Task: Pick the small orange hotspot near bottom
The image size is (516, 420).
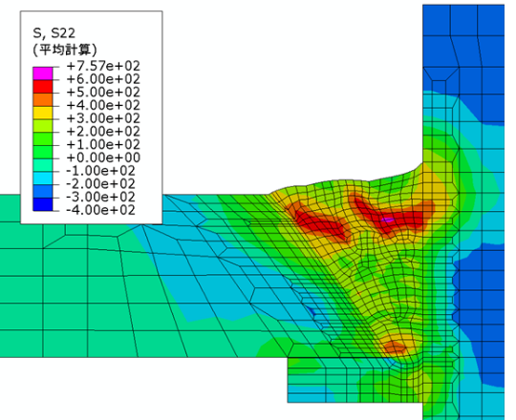Action: 395,346
